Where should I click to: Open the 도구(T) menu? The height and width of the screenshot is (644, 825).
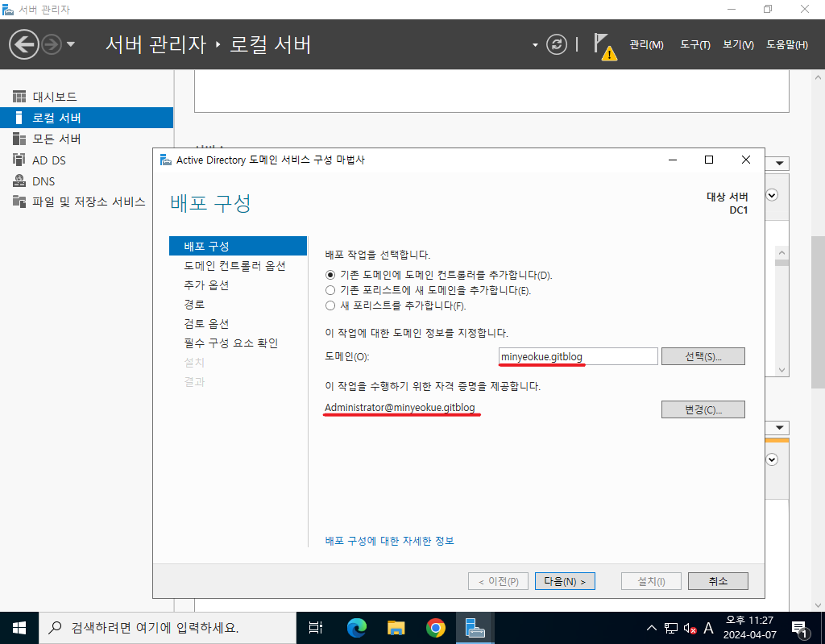coord(695,45)
